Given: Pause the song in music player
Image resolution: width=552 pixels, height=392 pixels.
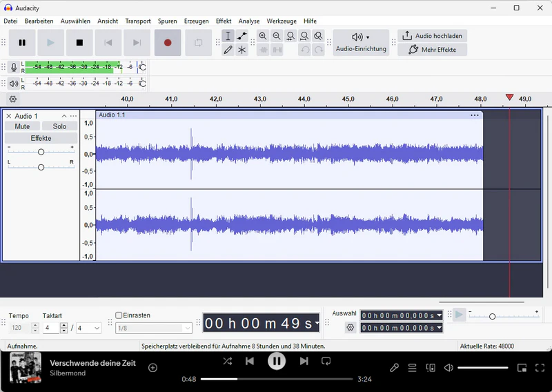Looking at the screenshot, I should [277, 361].
